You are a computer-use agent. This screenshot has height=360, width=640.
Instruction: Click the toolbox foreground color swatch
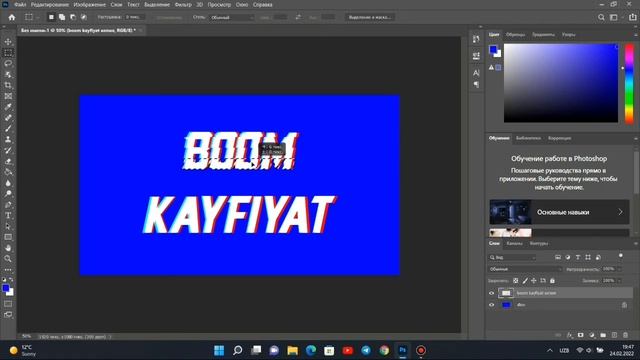pyautogui.click(x=6, y=289)
